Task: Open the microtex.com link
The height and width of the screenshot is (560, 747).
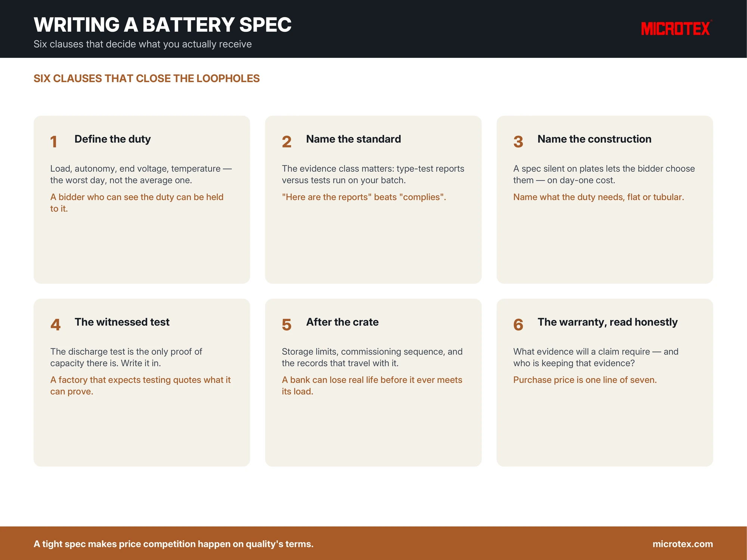Action: point(683,544)
